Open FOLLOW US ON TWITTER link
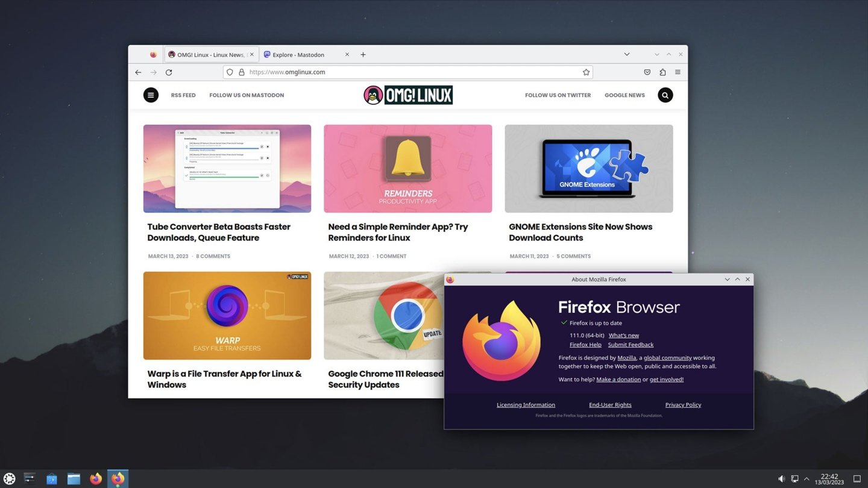Image resolution: width=868 pixels, height=488 pixels. click(x=558, y=95)
